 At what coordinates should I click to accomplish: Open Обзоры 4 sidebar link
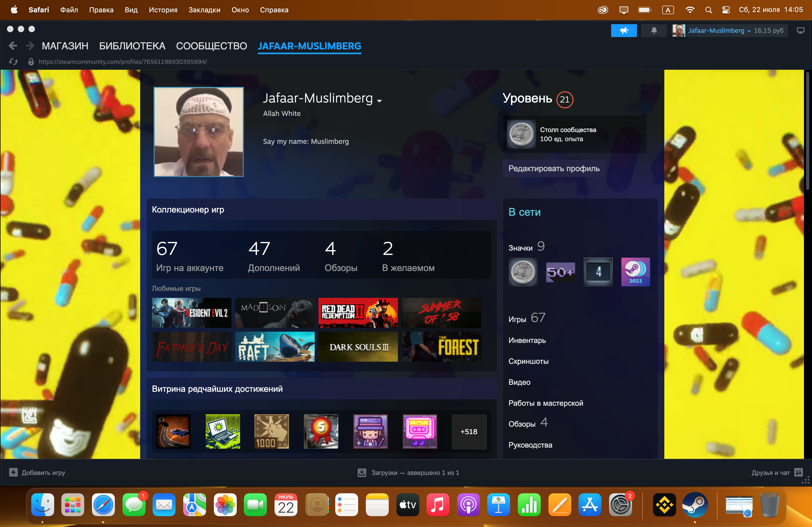[528, 423]
